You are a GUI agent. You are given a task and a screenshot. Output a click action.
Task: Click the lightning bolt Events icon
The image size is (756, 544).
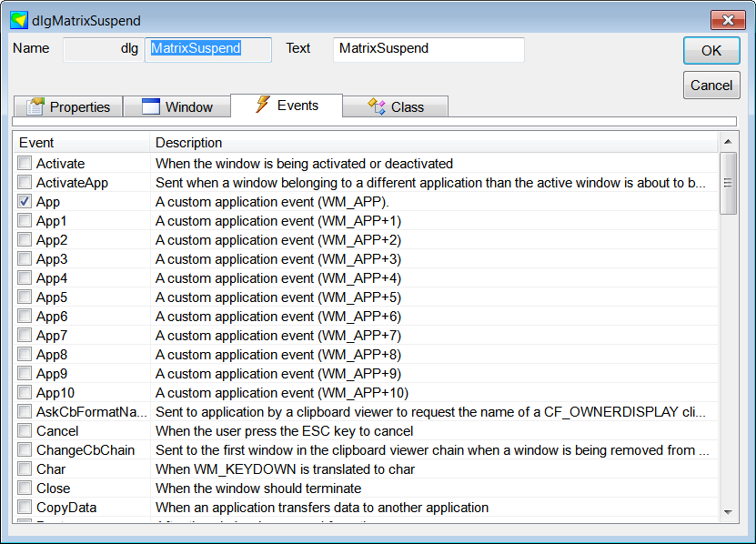263,105
